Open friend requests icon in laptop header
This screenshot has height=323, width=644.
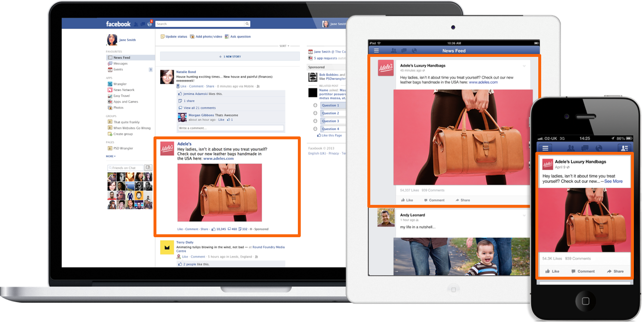pyautogui.click(x=136, y=24)
